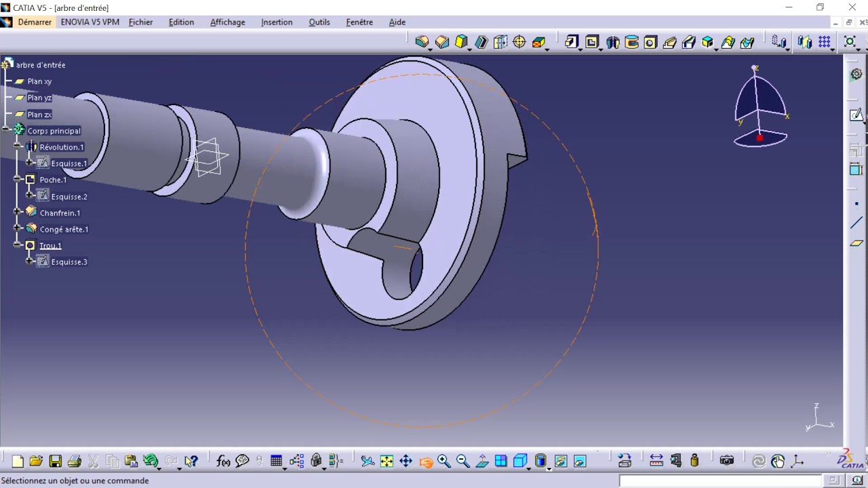868x488 pixels.
Task: Select the Pan view tool
Action: click(406, 462)
